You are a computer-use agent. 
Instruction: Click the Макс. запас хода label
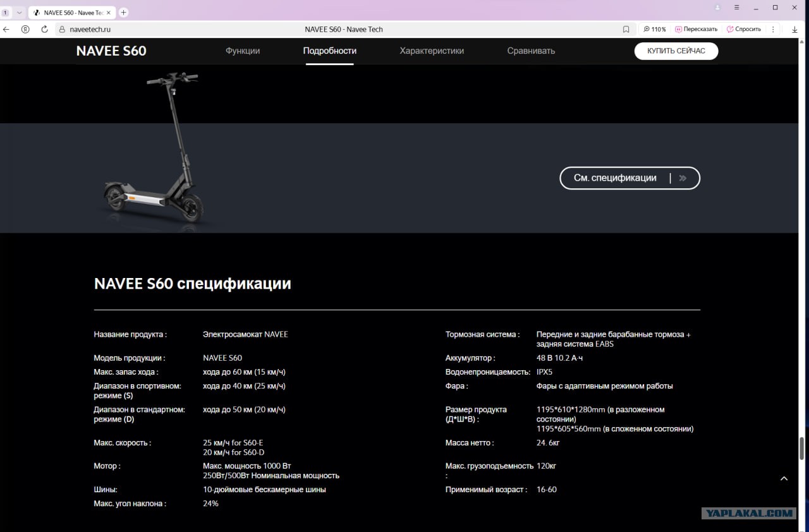[x=126, y=372]
